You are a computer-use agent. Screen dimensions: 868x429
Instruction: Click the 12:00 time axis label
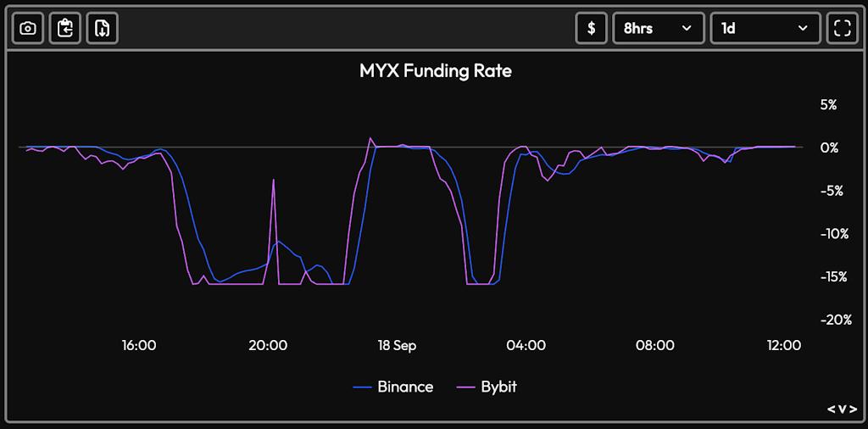pos(784,345)
